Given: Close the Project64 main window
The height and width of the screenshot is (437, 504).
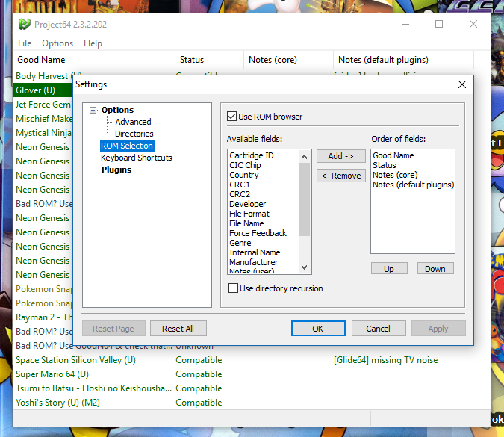Looking at the screenshot, I should coord(473,24).
